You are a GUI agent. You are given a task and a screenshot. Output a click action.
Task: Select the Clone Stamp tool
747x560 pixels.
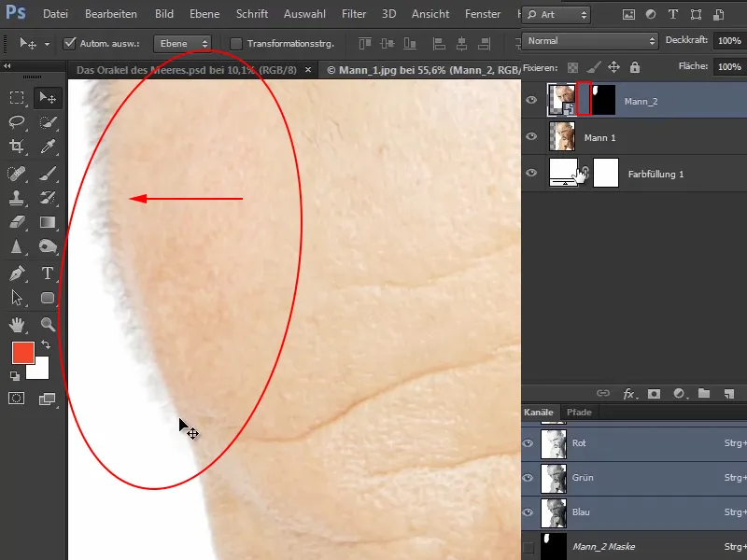(17, 198)
